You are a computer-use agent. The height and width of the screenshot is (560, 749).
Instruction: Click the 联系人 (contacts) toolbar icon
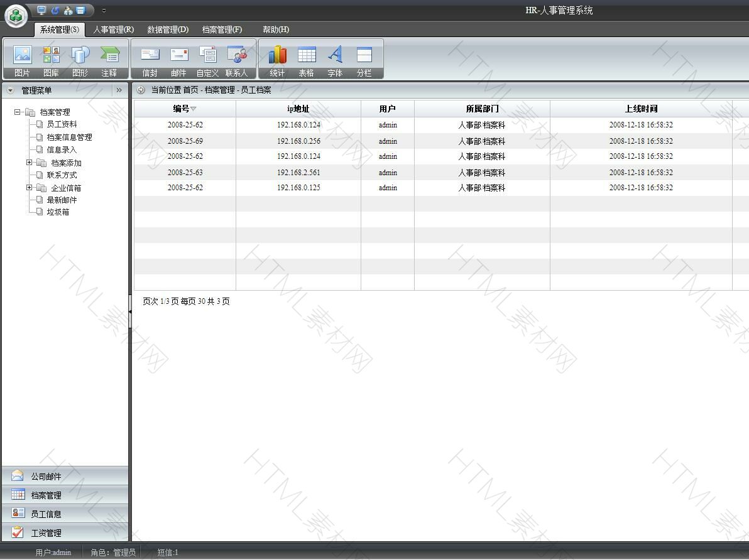(x=237, y=56)
